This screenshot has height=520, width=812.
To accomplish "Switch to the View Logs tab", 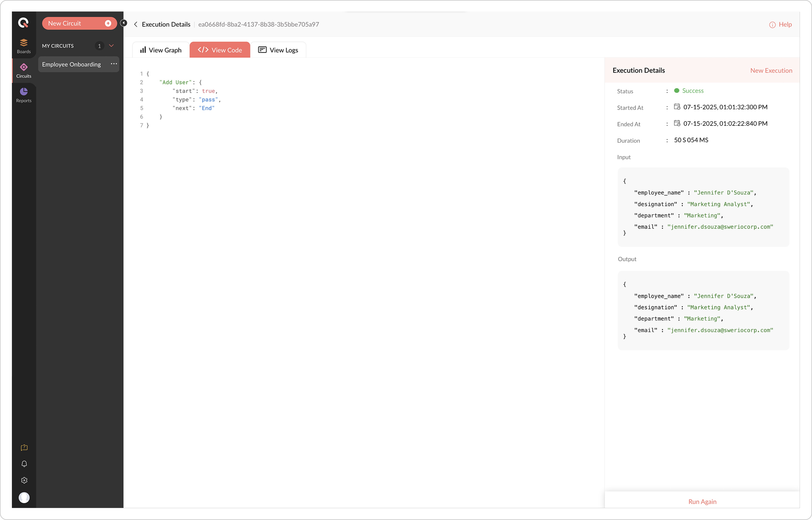I will (x=278, y=50).
